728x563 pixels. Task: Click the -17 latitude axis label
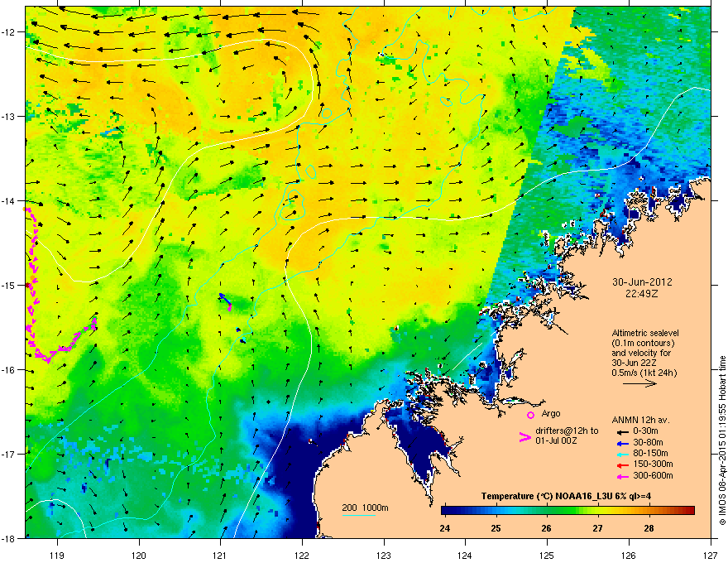(x=9, y=454)
